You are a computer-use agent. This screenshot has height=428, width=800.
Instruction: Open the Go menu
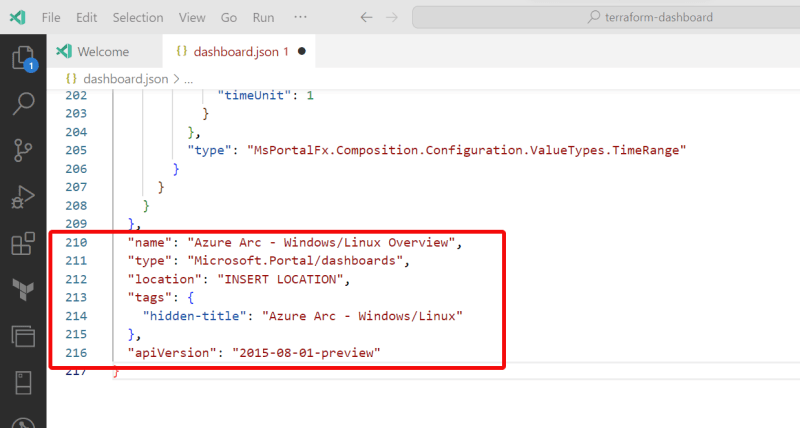click(229, 17)
